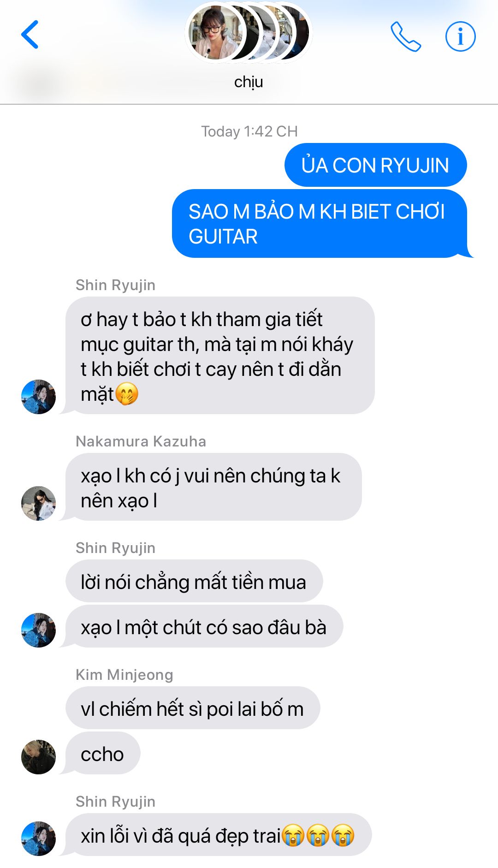Tap the "xạo l một chút có sao" bubble
Image resolution: width=498 pixels, height=868 pixels.
[204, 626]
